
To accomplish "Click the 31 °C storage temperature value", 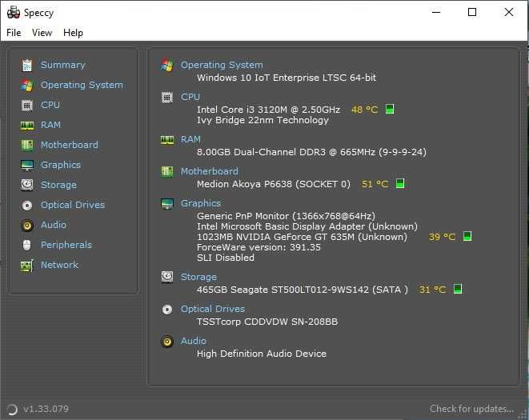I will (432, 290).
